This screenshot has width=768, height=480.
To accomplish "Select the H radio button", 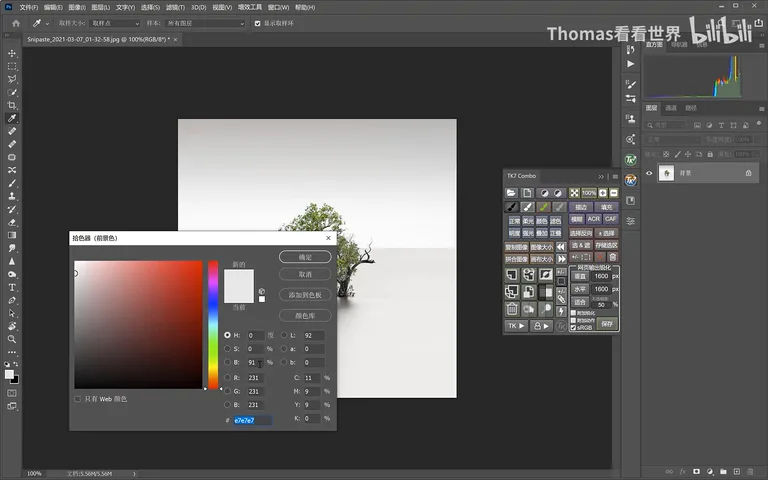I will (x=227, y=335).
